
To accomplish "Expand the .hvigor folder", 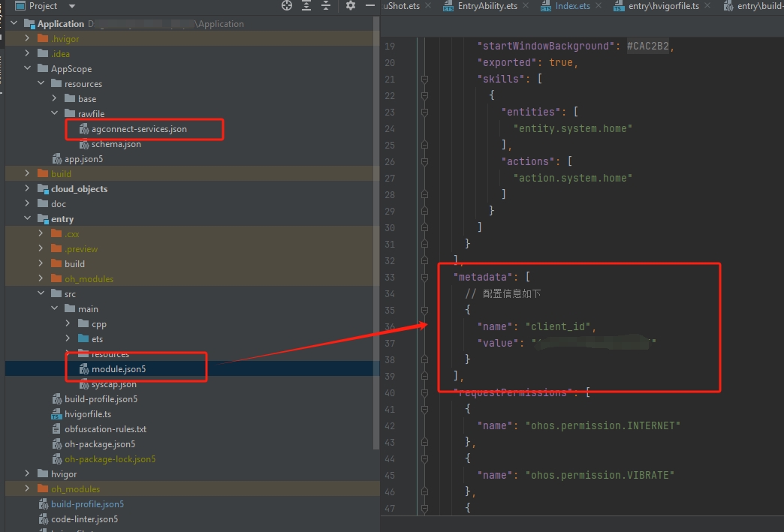I will click(28, 38).
